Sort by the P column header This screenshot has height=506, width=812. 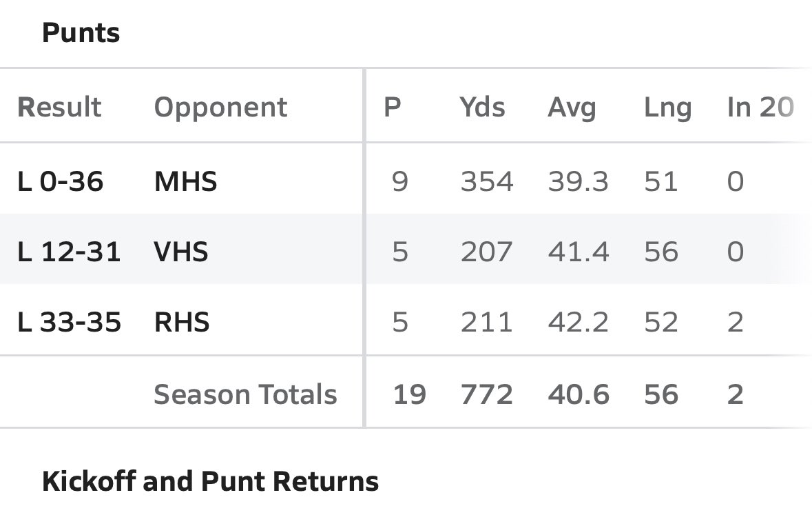(392, 108)
